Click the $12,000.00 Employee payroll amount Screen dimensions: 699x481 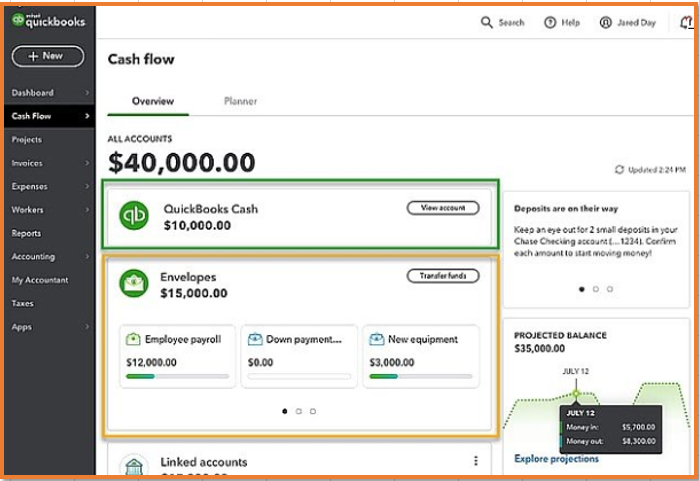151,362
